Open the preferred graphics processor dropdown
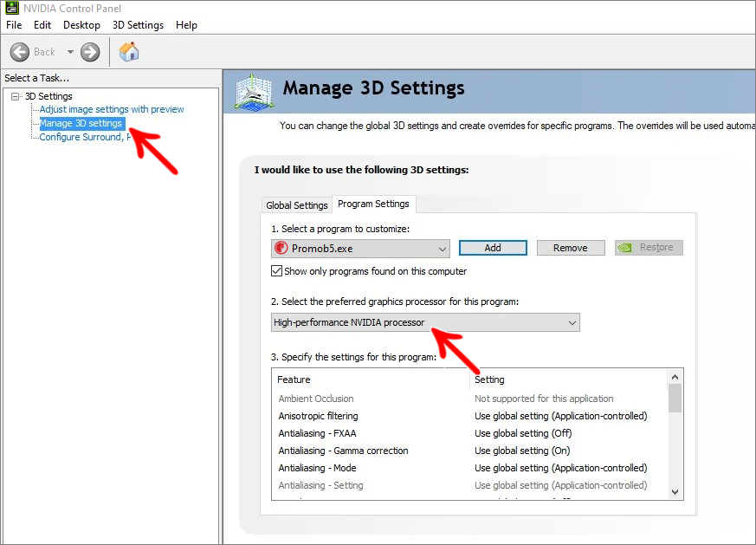 coord(425,322)
